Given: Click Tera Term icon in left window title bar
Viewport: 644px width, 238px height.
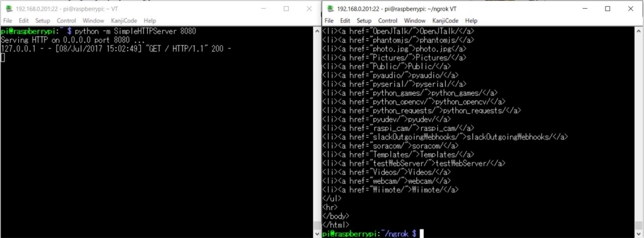Looking at the screenshot, I should [9, 9].
